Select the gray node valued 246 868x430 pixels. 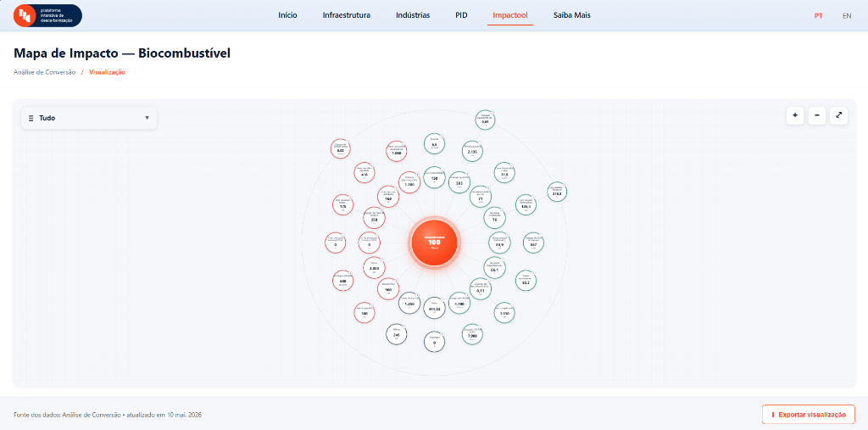pyautogui.click(x=397, y=333)
